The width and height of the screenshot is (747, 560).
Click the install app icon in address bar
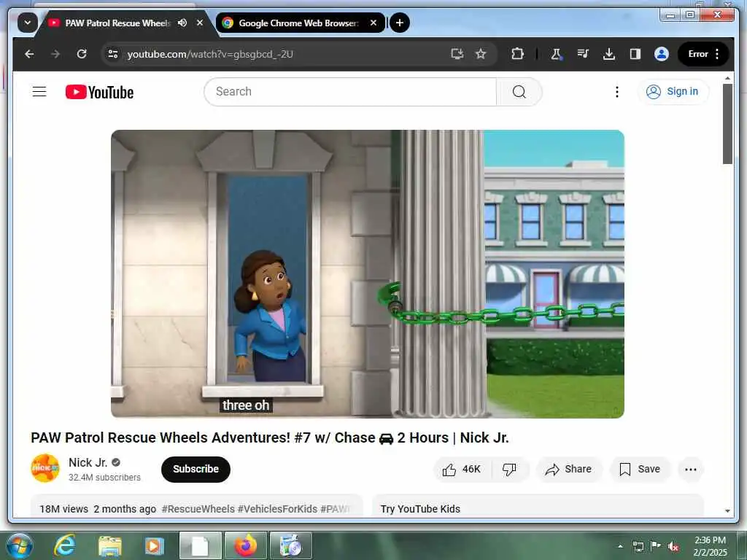tap(457, 54)
